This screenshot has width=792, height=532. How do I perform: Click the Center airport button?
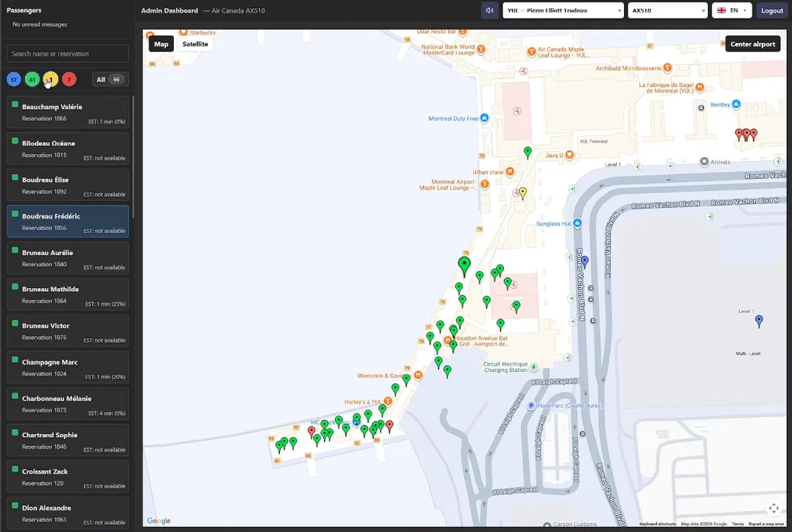tap(753, 44)
